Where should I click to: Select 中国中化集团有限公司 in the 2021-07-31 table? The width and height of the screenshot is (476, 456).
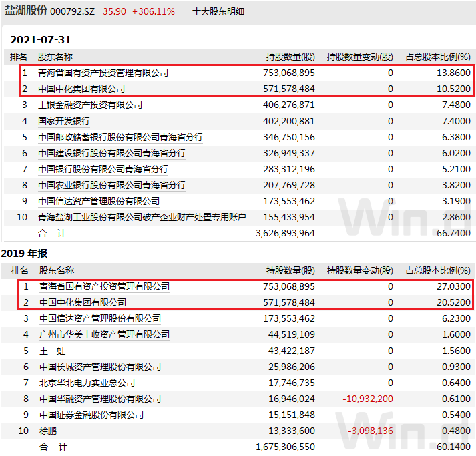click(x=81, y=89)
